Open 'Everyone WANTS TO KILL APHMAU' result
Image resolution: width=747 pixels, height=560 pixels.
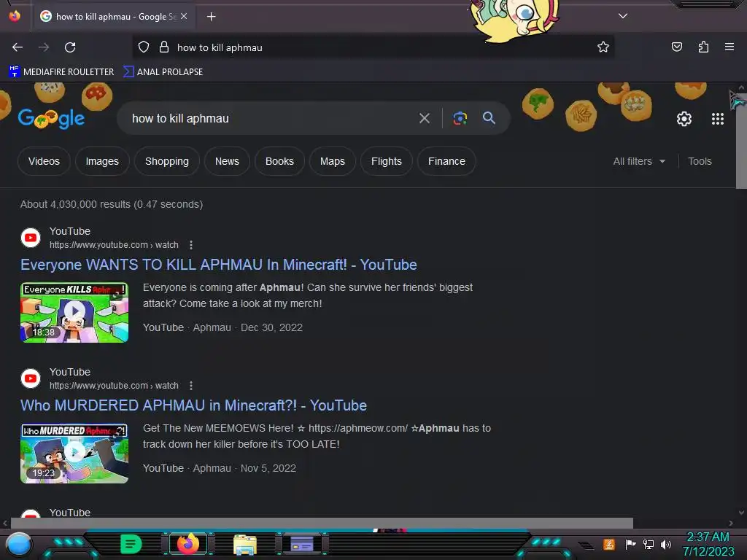pos(219,265)
